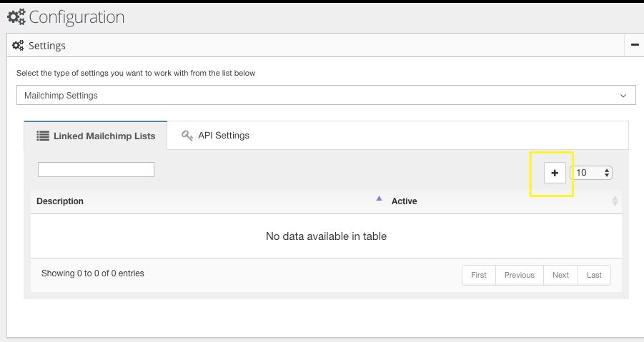
Task: Click the plus button to add list
Action: click(555, 173)
